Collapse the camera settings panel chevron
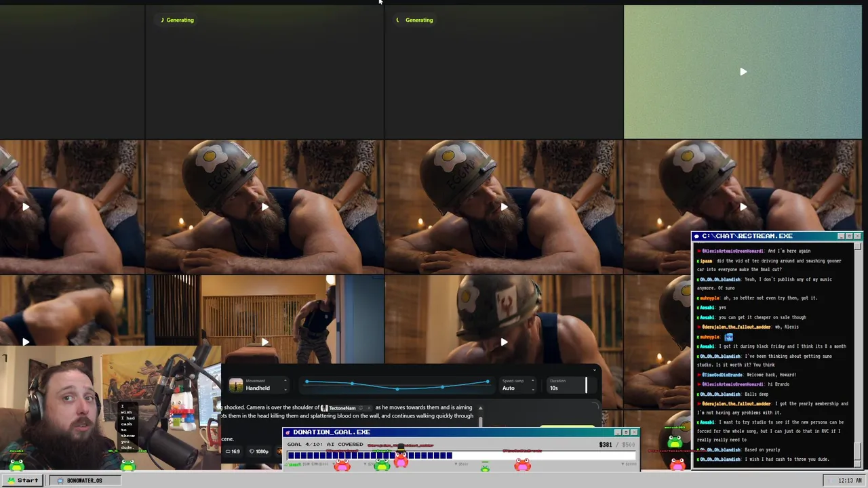This screenshot has width=868, height=488. pyautogui.click(x=594, y=370)
